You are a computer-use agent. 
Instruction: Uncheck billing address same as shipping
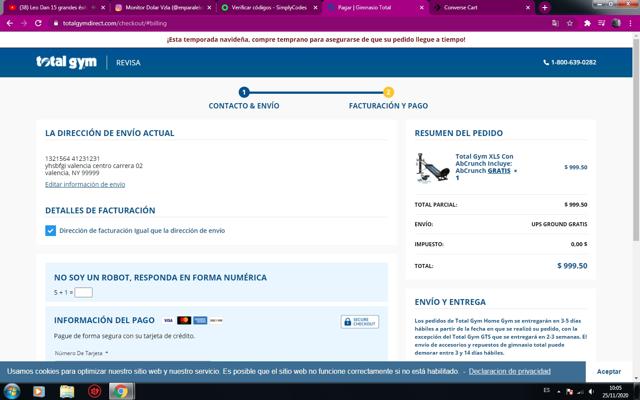50,231
